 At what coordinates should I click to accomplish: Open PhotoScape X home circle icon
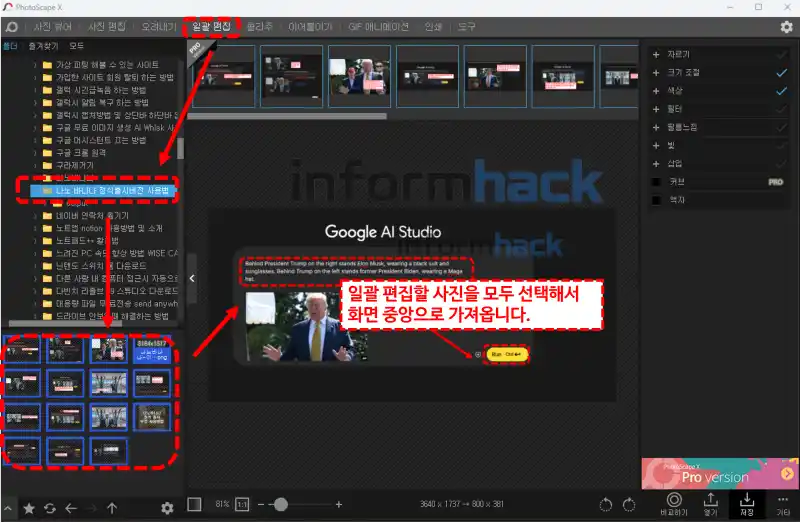pyautogui.click(x=11, y=27)
